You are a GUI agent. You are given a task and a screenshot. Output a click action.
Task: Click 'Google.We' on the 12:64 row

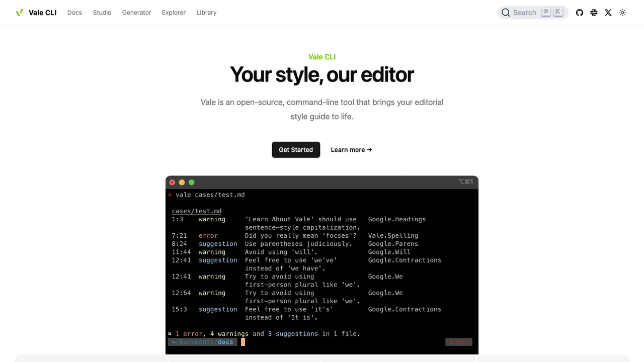[385, 293]
